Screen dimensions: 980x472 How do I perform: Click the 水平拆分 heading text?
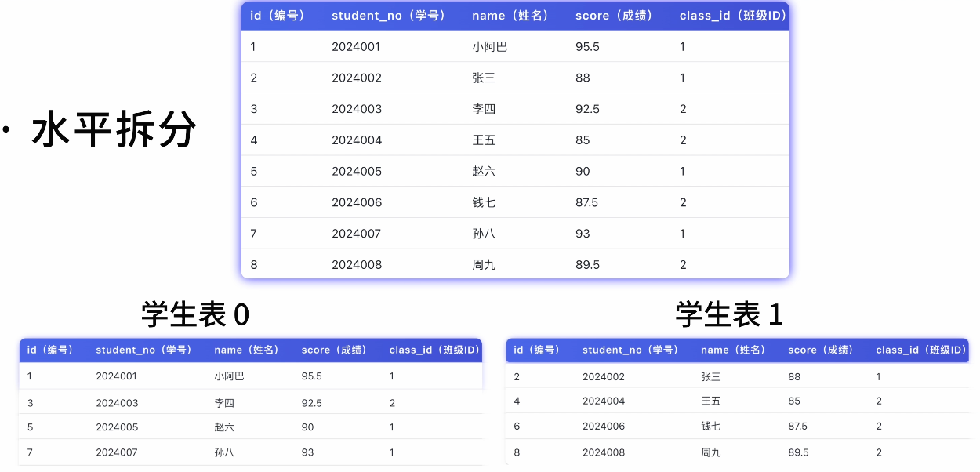114,130
